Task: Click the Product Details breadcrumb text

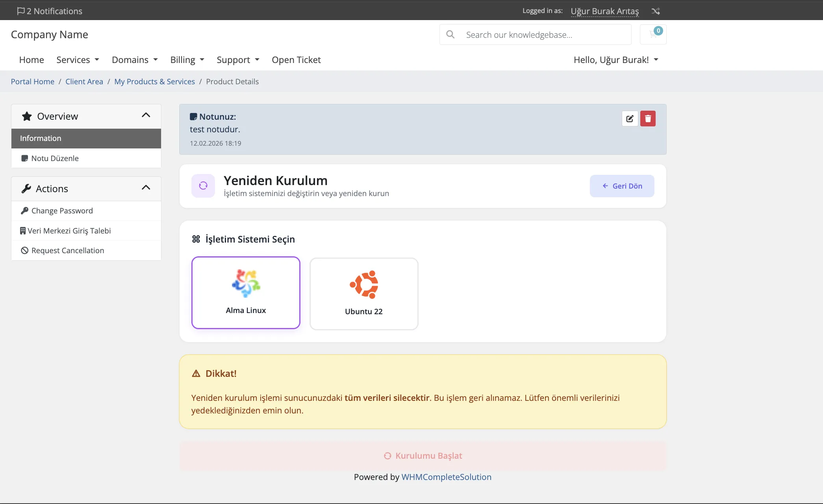Action: (x=232, y=82)
